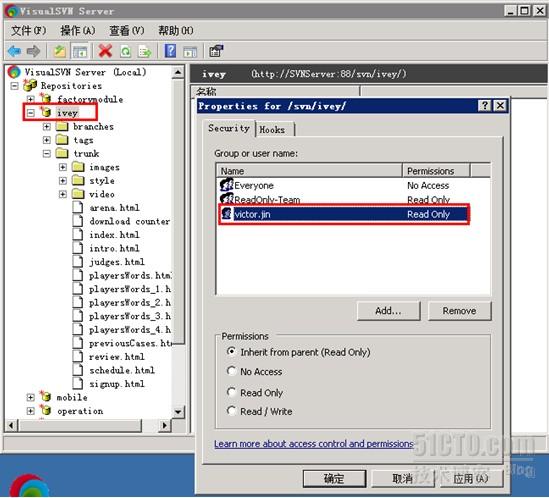
Task: Click the 确定 OK button
Action: pos(334,478)
